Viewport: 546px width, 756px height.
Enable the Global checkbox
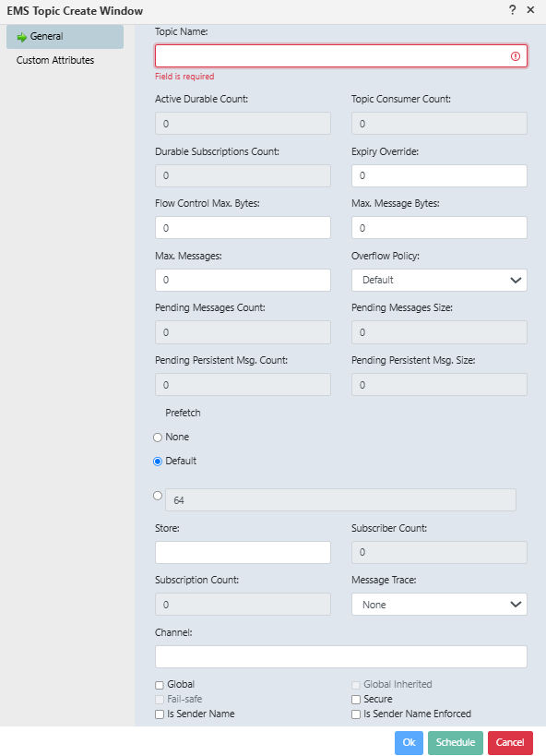(160, 685)
